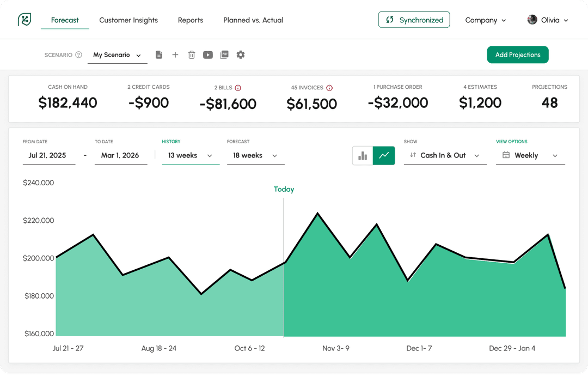
Task: Click the Scenario help question mark icon
Action: 78,55
